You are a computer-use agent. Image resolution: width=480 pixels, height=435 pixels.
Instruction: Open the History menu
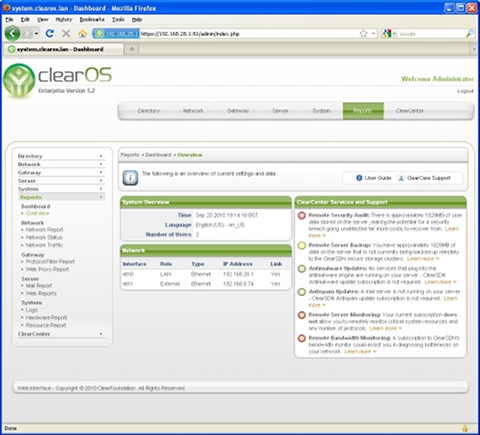tap(64, 19)
